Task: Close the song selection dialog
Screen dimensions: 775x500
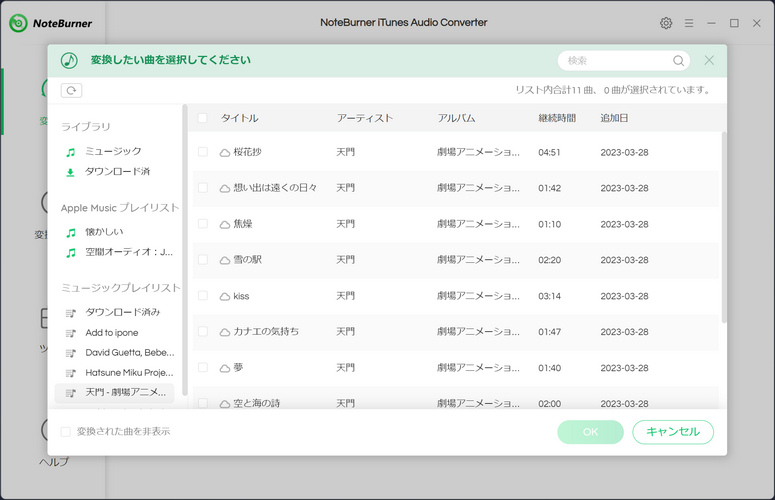Action: point(709,60)
